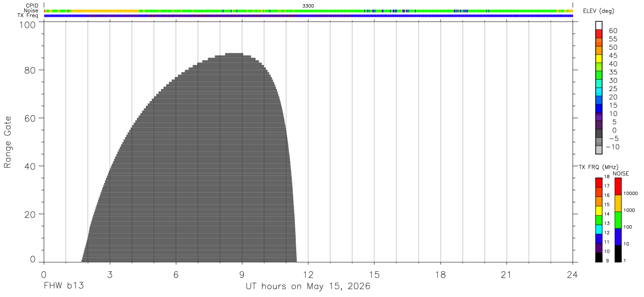
Task: Click the 'NOISE' legend title
Action: 621,173
